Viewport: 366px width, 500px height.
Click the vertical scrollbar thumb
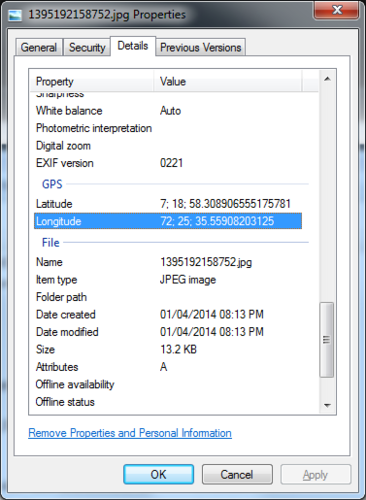tap(327, 340)
